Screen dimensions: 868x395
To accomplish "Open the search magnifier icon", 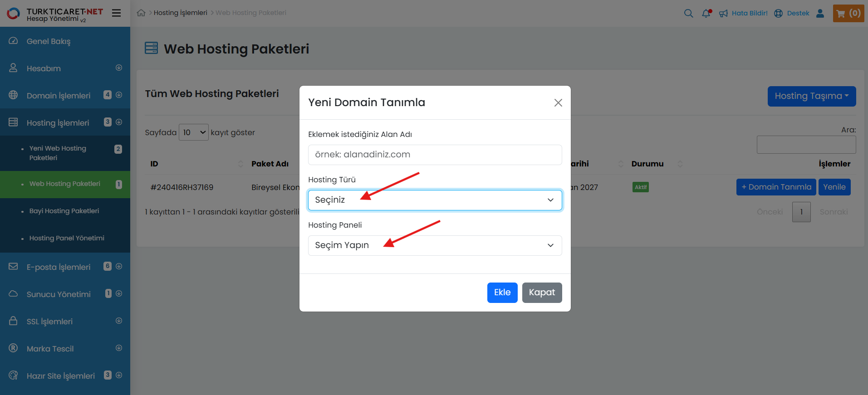I will 688,13.
